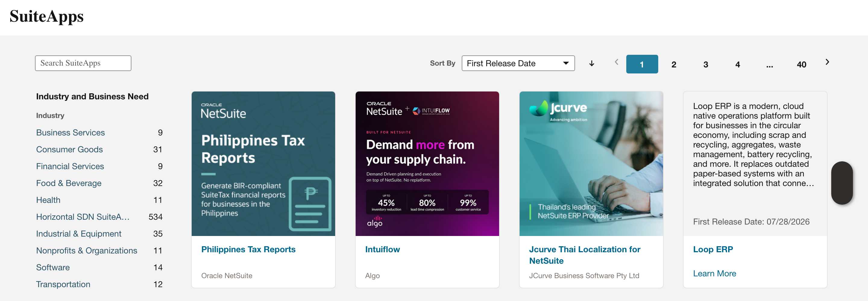Viewport: 868px width, 301px height.
Task: Click the Industry subheading
Action: click(x=50, y=116)
